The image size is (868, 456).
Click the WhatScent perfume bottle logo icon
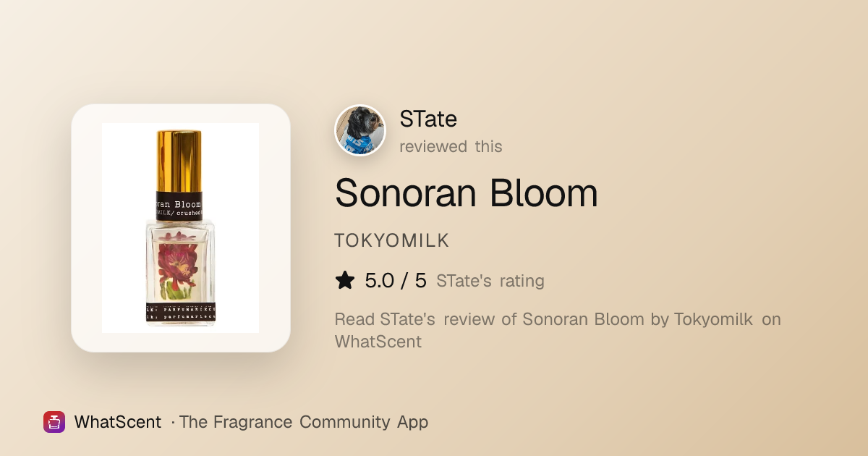point(54,422)
